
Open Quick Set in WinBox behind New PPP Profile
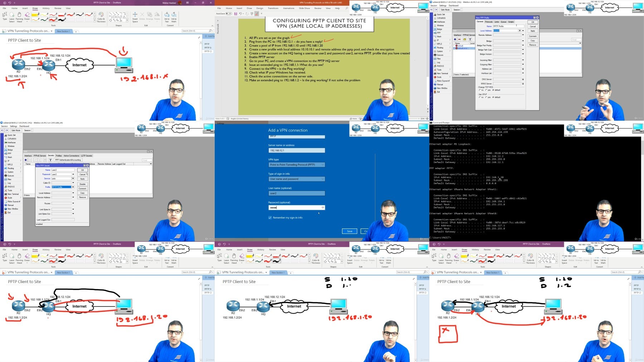pos(441,15)
